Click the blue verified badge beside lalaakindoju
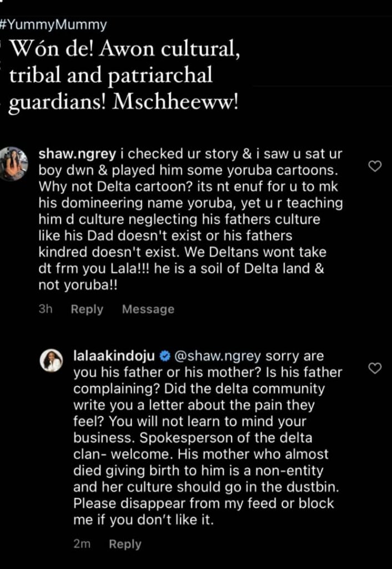Screen dimensions: 392x569 coord(165,356)
